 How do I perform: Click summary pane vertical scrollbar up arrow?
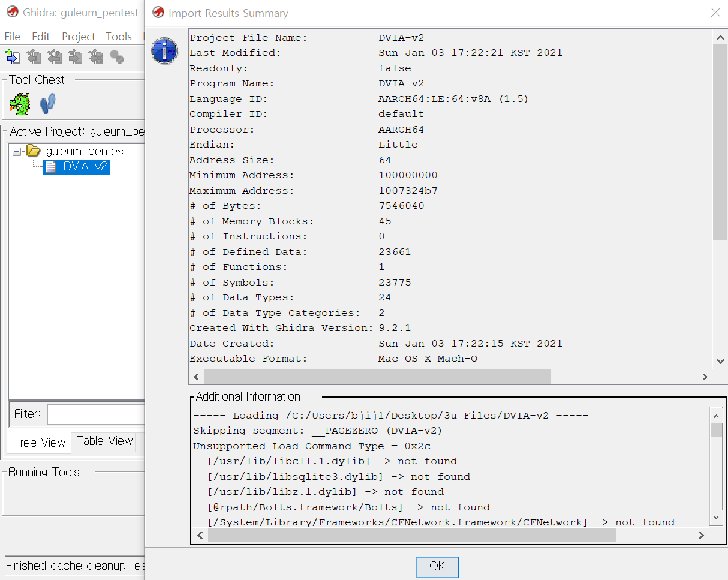721,37
